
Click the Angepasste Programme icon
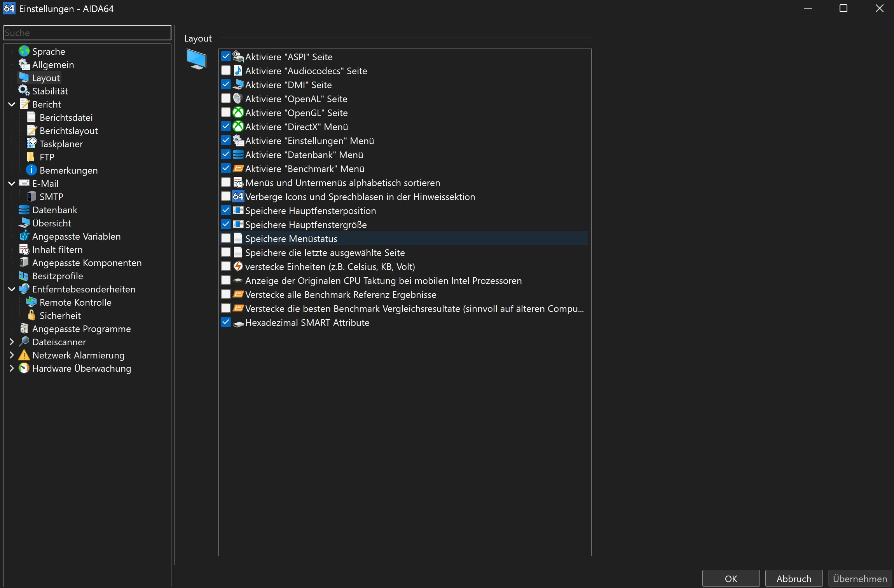(24, 329)
